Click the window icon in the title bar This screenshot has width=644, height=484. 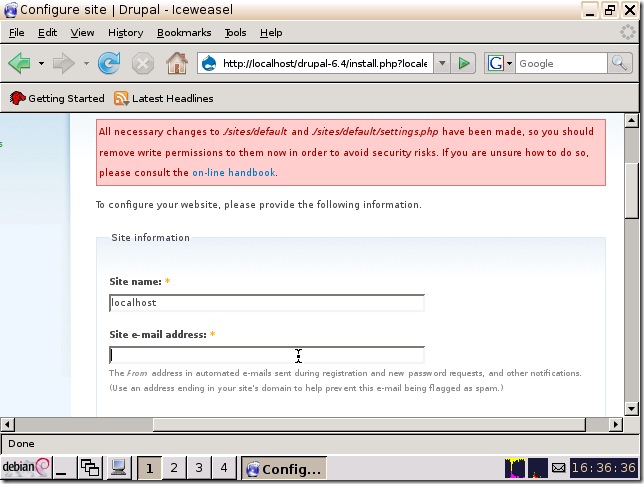pos(10,10)
